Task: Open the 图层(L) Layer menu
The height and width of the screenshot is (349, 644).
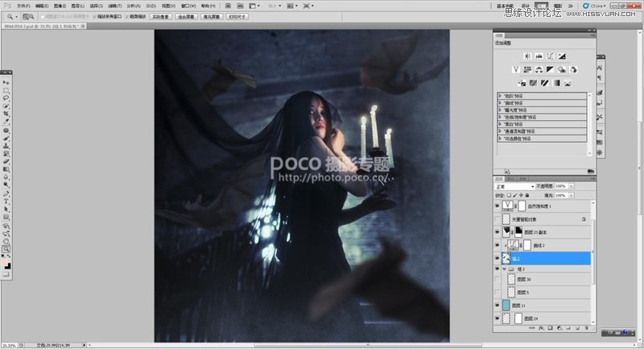Action: tap(77, 6)
